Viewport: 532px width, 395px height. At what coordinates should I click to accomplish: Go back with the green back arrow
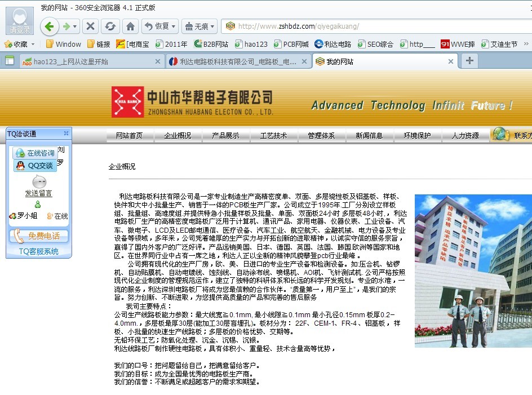(x=50, y=26)
